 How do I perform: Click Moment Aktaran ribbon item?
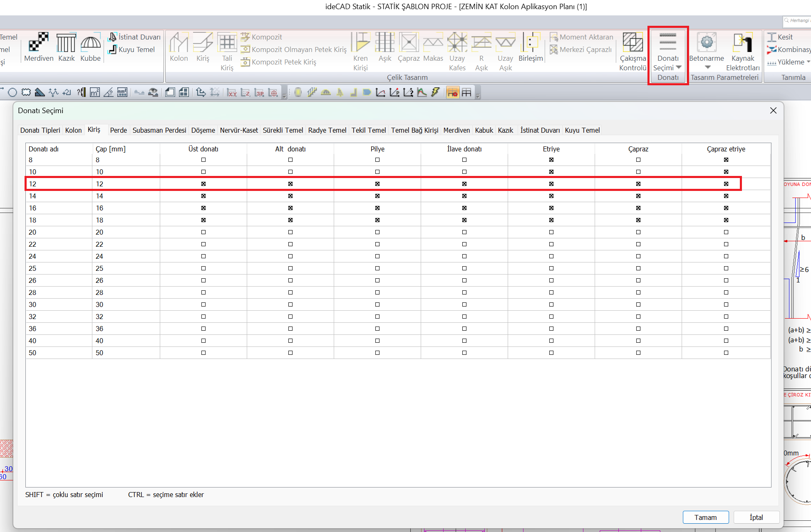pyautogui.click(x=581, y=37)
